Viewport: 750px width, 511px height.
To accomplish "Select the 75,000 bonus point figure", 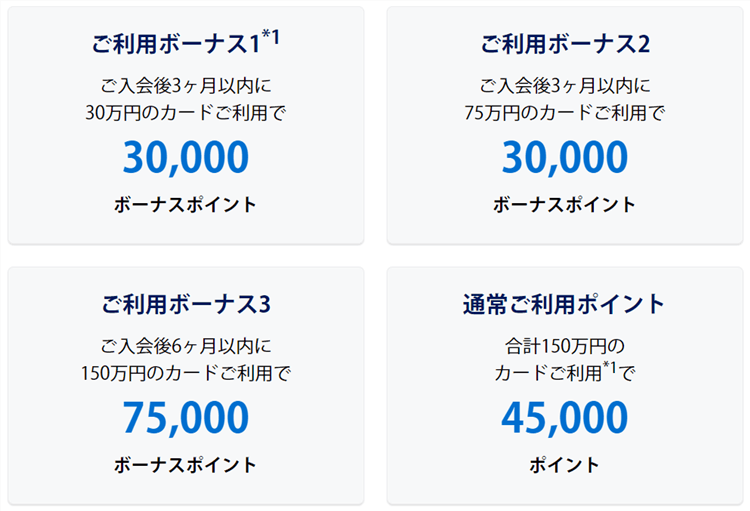I will tap(186, 418).
